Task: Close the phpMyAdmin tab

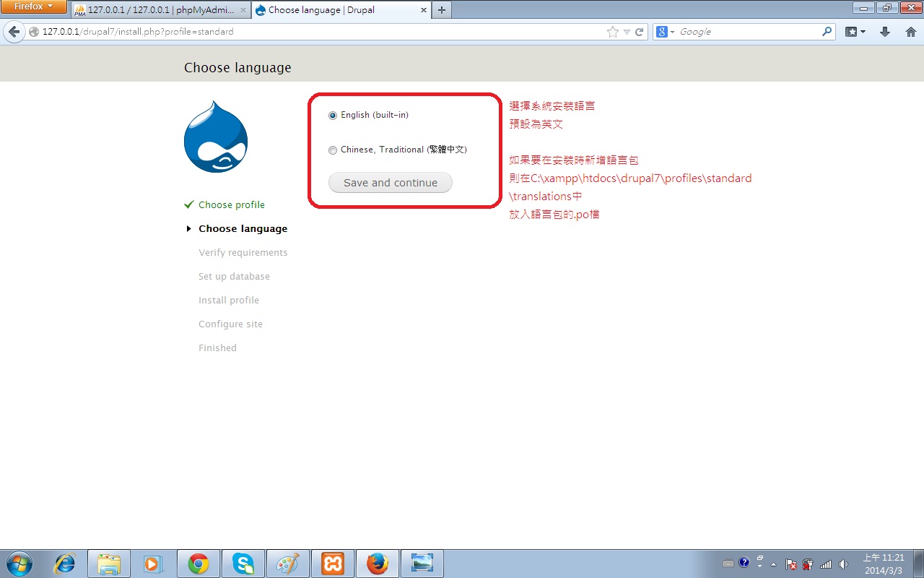Action: point(243,11)
